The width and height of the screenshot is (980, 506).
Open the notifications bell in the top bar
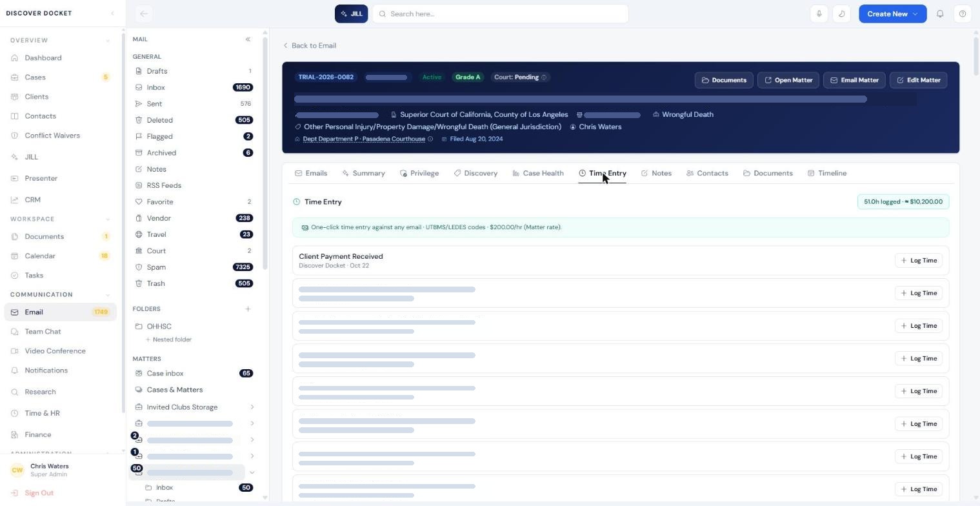pos(940,14)
